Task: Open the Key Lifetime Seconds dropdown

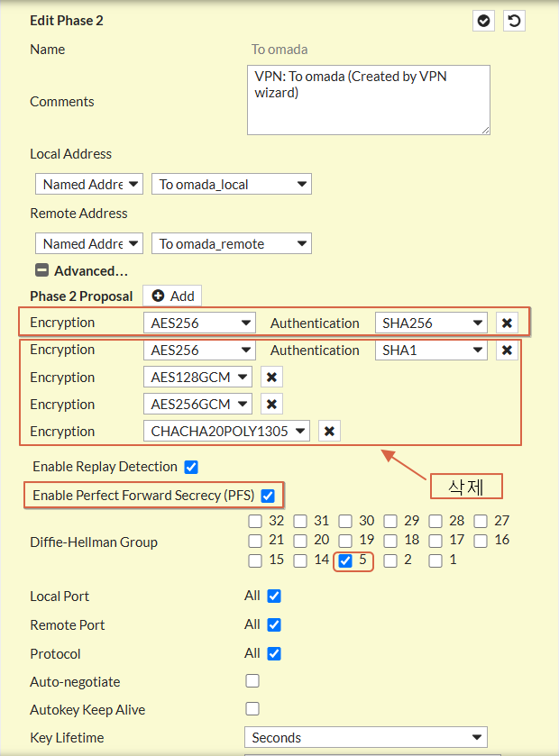Action: pyautogui.click(x=366, y=737)
